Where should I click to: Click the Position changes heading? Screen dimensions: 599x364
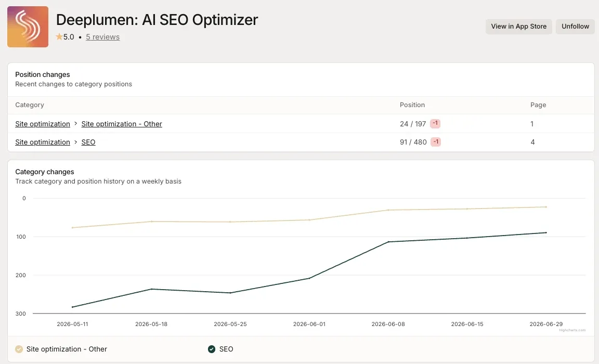[x=43, y=74]
